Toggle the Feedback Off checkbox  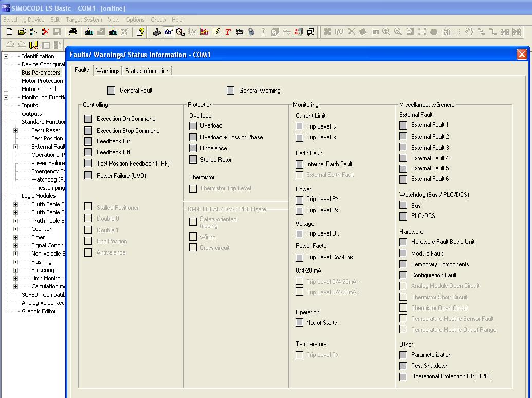88,152
